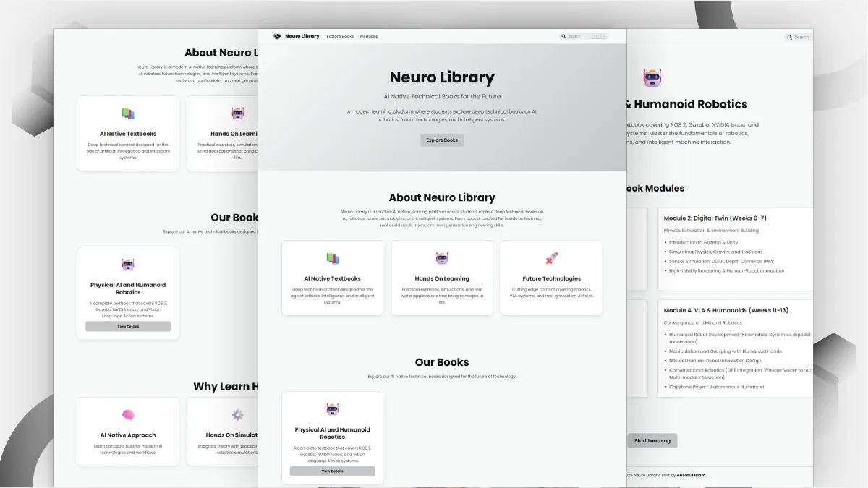Screen dimensions: 868x488
Task: Click the AI Native Approach card title
Action: pos(128,435)
